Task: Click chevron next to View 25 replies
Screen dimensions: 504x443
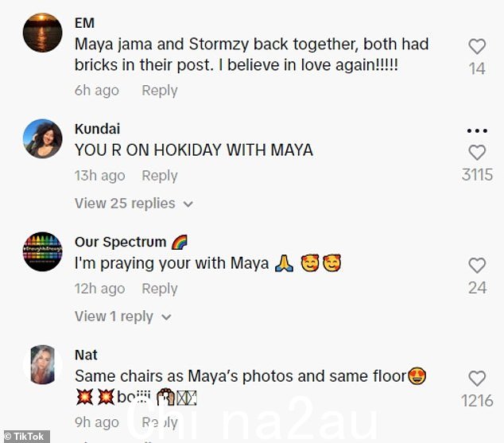Action: click(188, 204)
